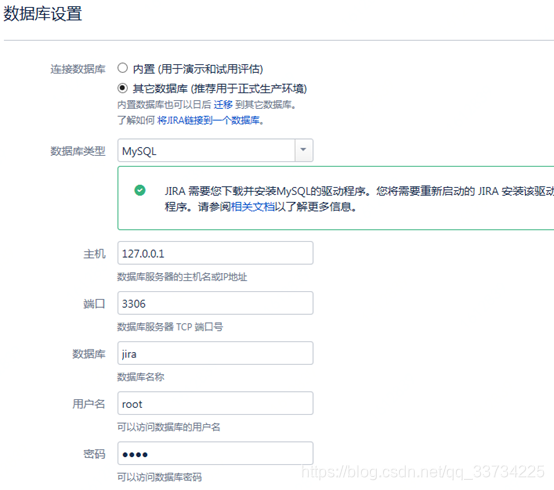This screenshot has height=490, width=554.
Task: Open the 相关文档 documentation link
Action: [253, 207]
